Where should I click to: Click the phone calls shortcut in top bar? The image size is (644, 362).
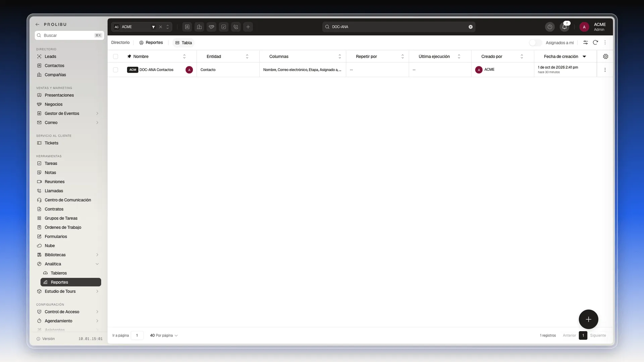[x=236, y=27]
